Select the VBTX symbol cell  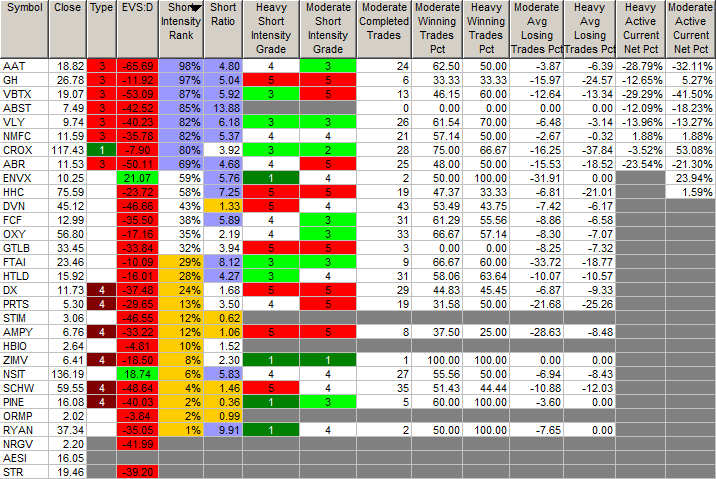(x=24, y=94)
